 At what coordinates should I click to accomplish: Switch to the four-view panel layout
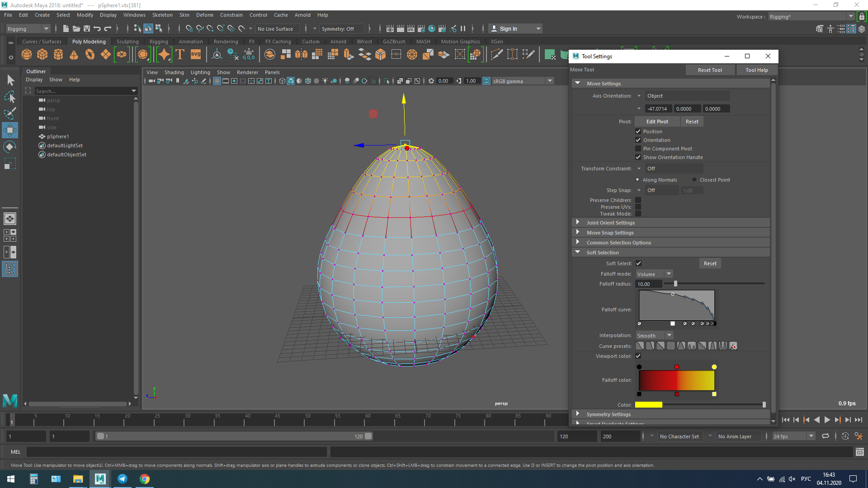click(x=10, y=235)
